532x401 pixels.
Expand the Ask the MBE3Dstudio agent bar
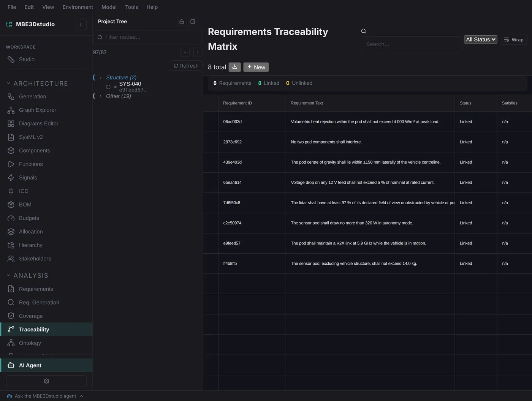(x=45, y=396)
